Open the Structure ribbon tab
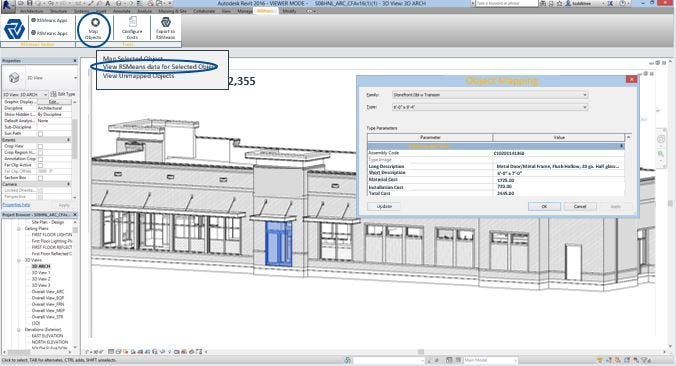 click(x=59, y=11)
